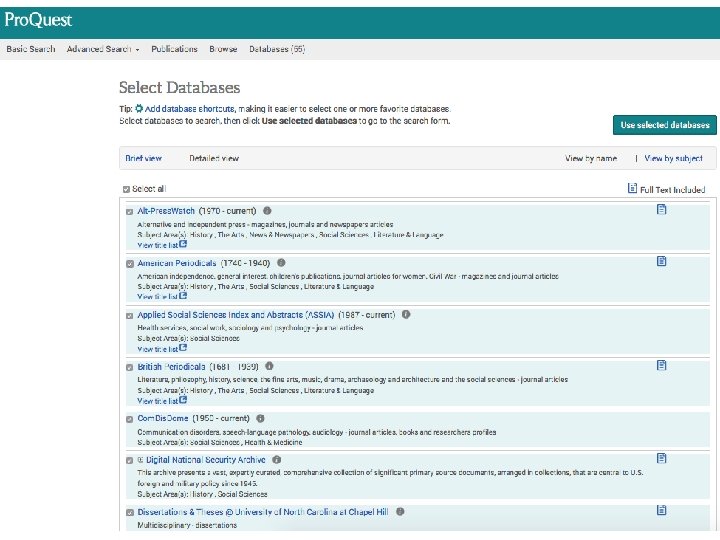Image resolution: width=720 pixels, height=540 pixels.
Task: Toggle the British Periodicals checkbox
Action: (129, 367)
